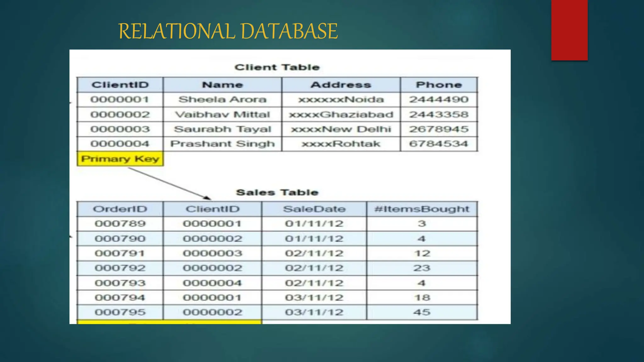Click ClientID in order 000795 row
The width and height of the screenshot is (644, 362).
click(212, 312)
